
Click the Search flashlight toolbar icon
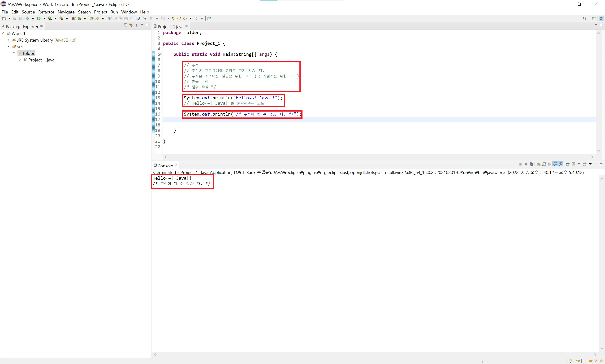pyautogui.click(x=98, y=18)
